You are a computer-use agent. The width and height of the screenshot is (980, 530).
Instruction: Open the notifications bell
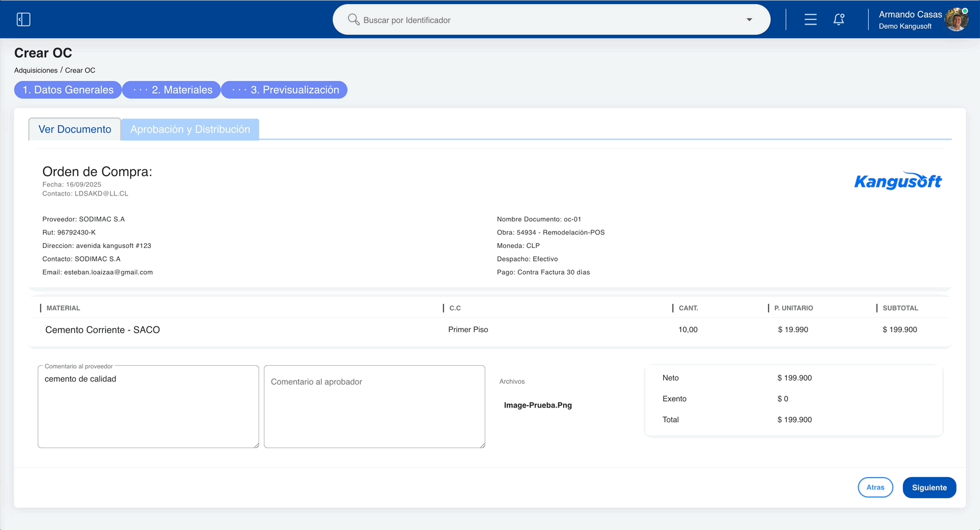pyautogui.click(x=839, y=19)
